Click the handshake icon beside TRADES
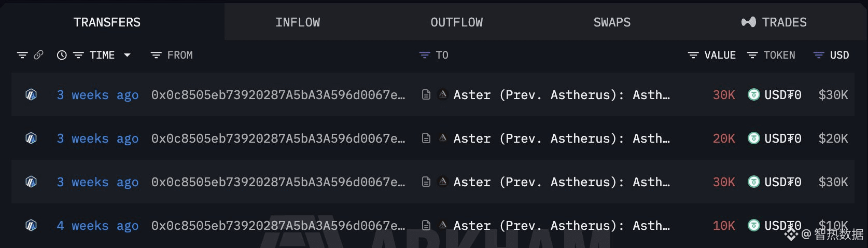This screenshot has width=868, height=248. (x=748, y=22)
